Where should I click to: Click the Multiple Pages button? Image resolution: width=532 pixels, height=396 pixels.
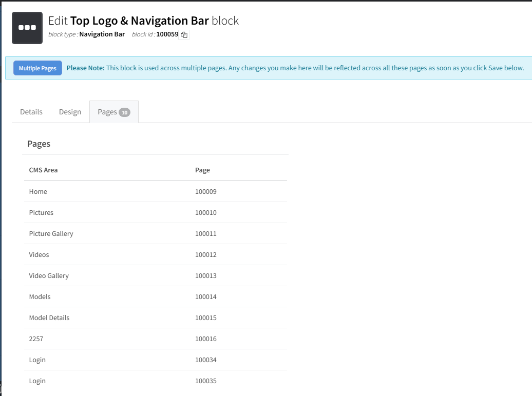(x=37, y=68)
